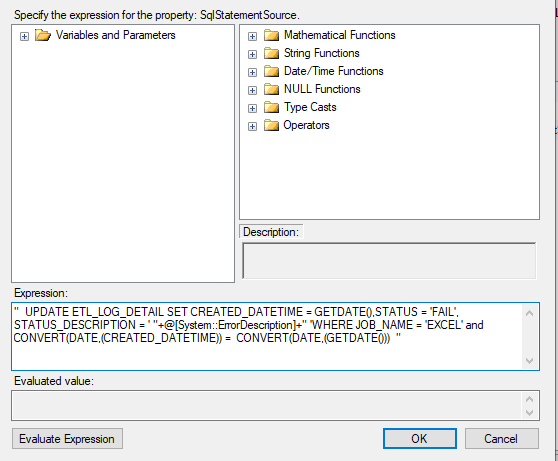Click the Evaluated value scroll-up arrow
This screenshot has height=461, width=558.
[530, 399]
